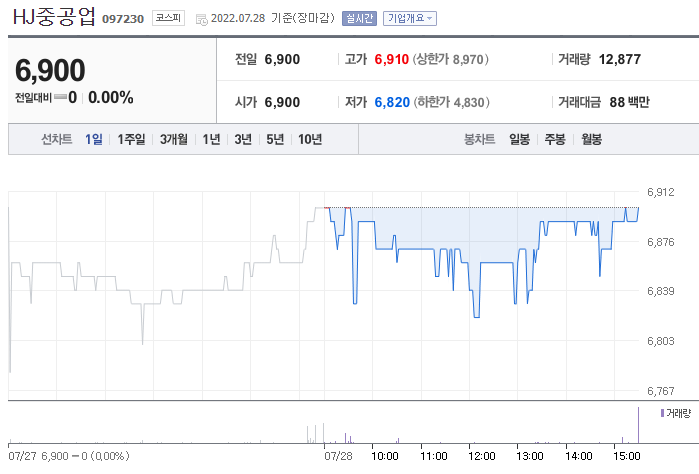
Task: Click the calendar icon beside the date
Action: [202, 20]
